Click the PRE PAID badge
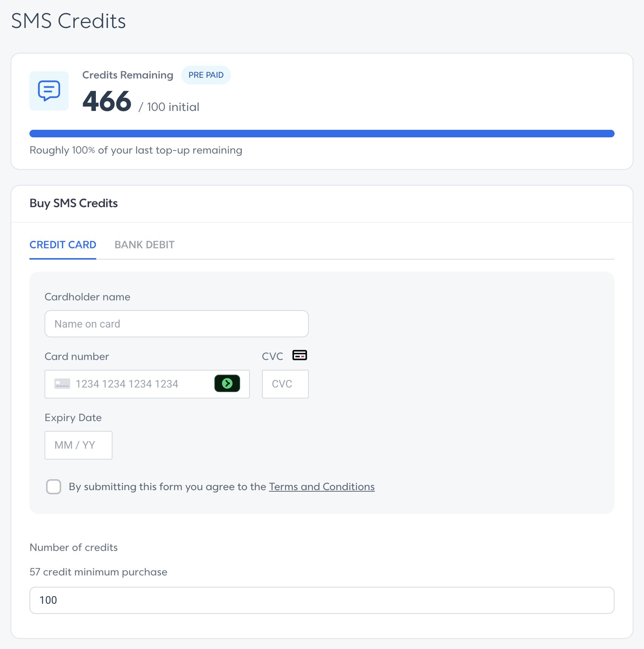 tap(206, 75)
